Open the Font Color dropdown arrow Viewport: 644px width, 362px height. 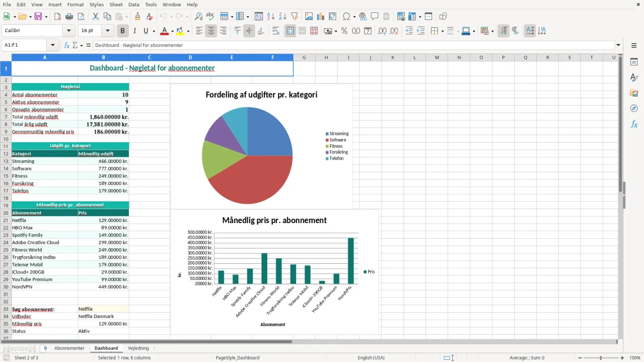click(172, 31)
